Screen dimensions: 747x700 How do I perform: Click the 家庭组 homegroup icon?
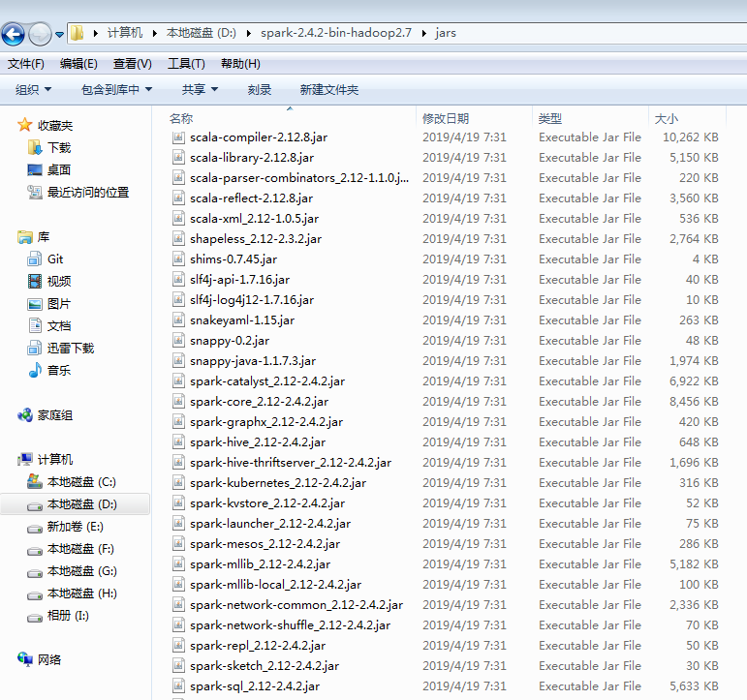coord(25,415)
